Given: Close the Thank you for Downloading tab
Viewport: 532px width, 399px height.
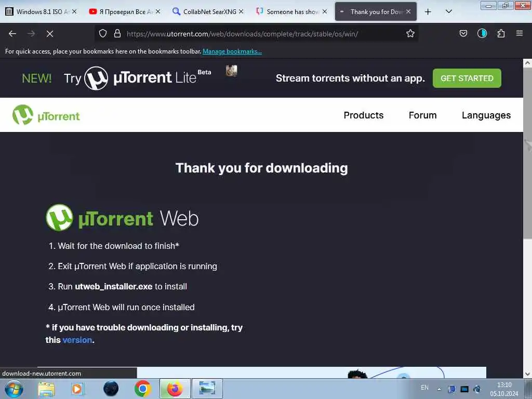Looking at the screenshot, I should coord(408,11).
